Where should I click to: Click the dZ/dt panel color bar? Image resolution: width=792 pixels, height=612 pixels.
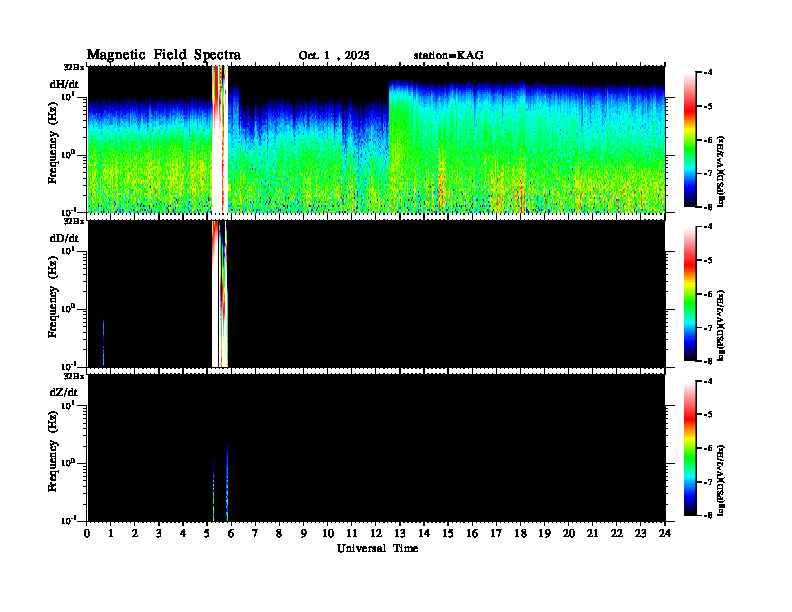[689, 448]
